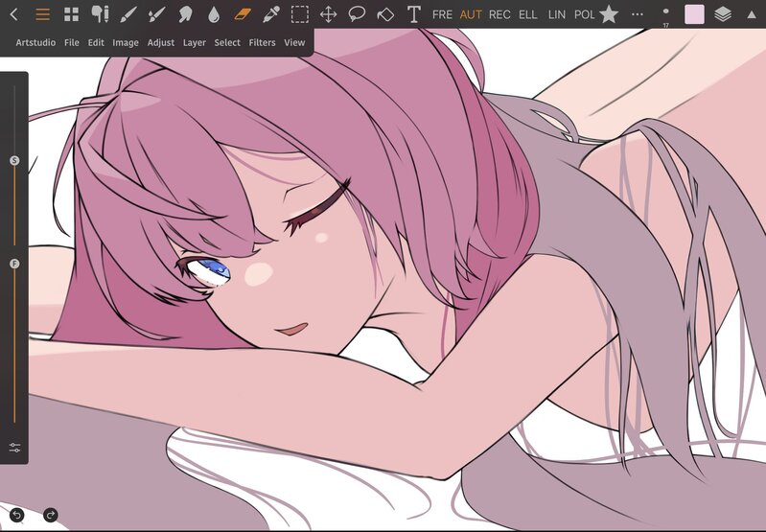Choose LIN line mode
Screen dimensions: 766x532
click(556, 14)
